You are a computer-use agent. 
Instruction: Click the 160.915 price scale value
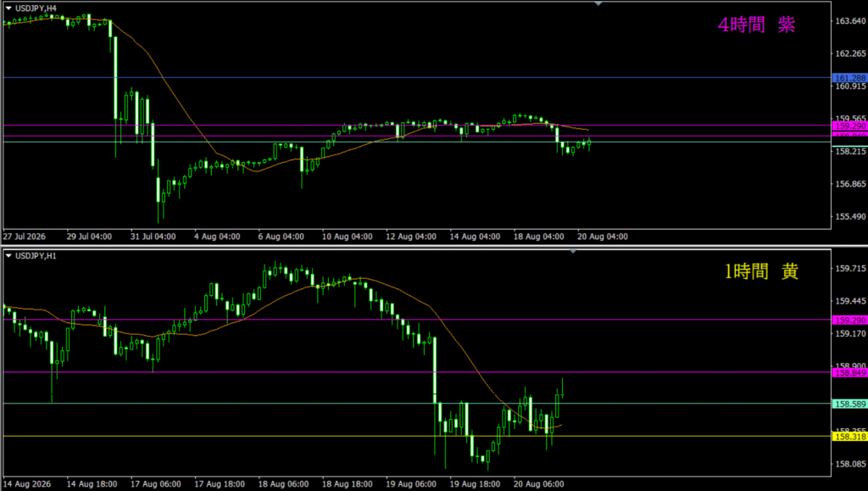[x=850, y=86]
